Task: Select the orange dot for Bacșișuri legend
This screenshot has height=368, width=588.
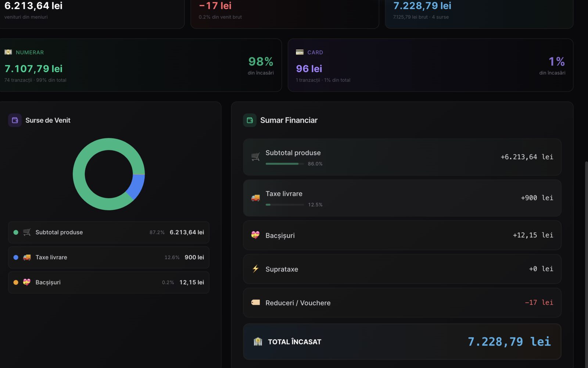Action: point(16,282)
